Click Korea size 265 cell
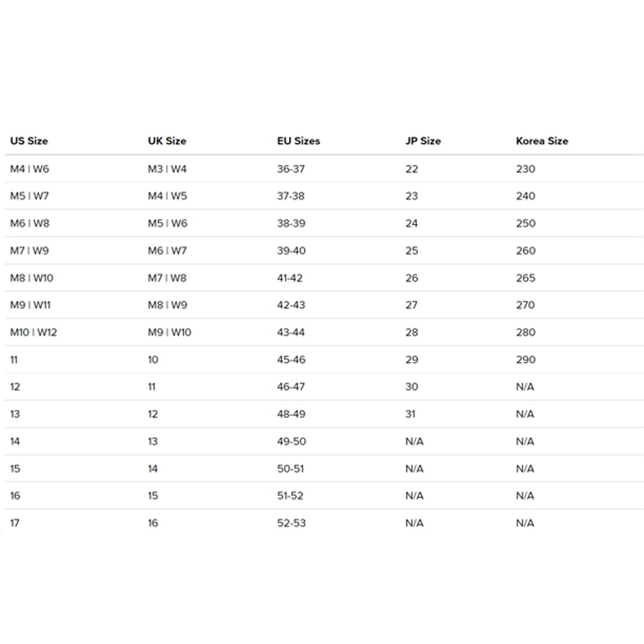This screenshot has width=644, height=644. [526, 278]
